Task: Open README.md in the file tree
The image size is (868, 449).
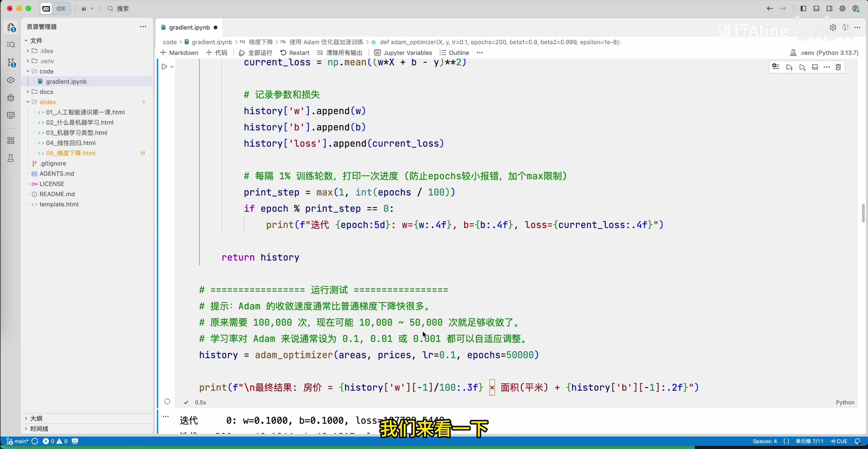Action: 57,194
